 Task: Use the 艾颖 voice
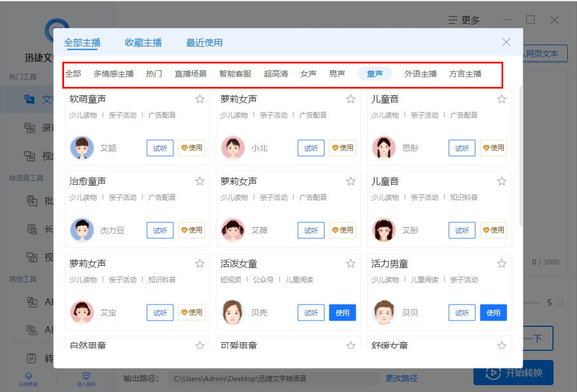(192, 148)
